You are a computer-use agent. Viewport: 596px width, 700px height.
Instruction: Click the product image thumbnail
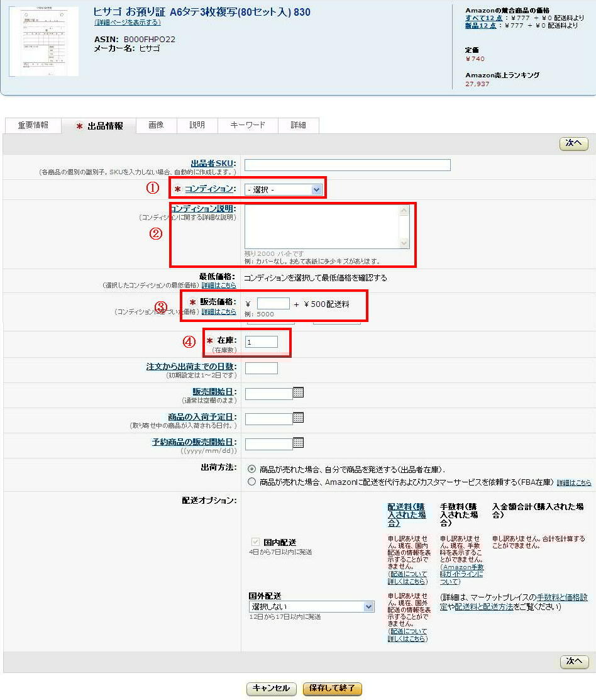(x=43, y=40)
